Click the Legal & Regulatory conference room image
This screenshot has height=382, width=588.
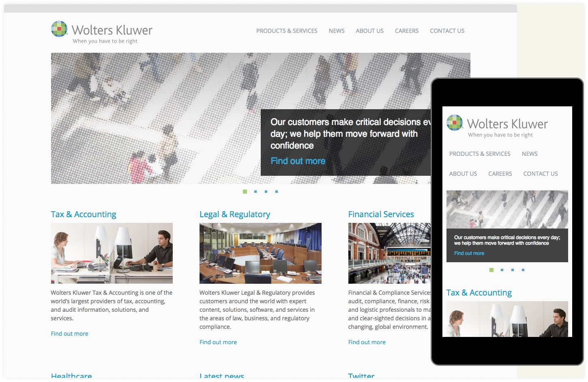click(x=260, y=253)
